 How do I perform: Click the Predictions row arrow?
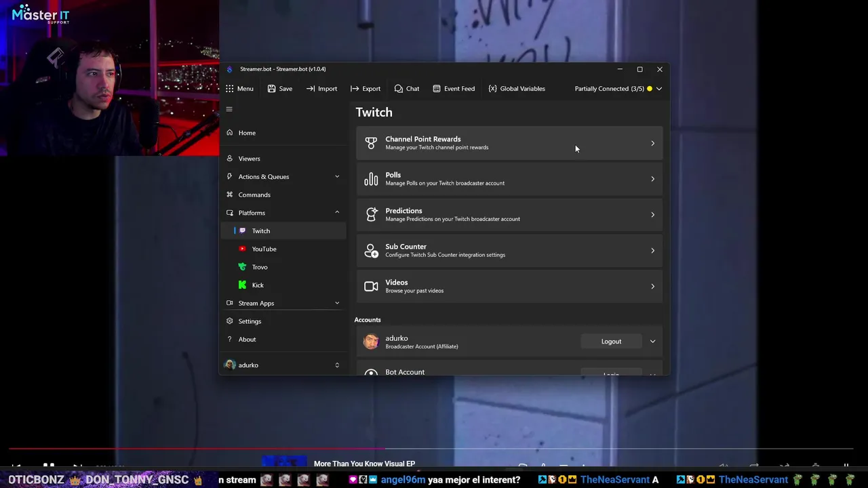click(x=652, y=215)
